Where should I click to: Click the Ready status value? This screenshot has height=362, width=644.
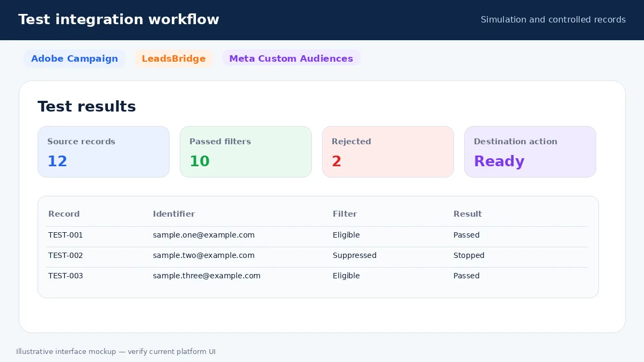click(x=499, y=161)
